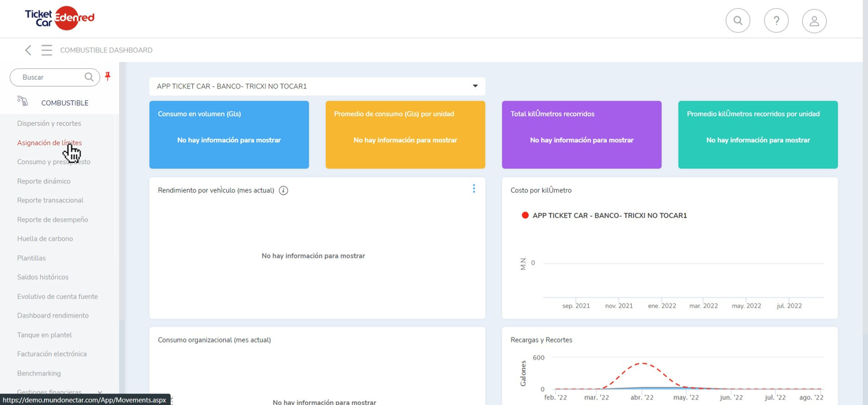Image resolution: width=868 pixels, height=405 pixels.
Task: Go back with the left chevron
Action: point(28,50)
